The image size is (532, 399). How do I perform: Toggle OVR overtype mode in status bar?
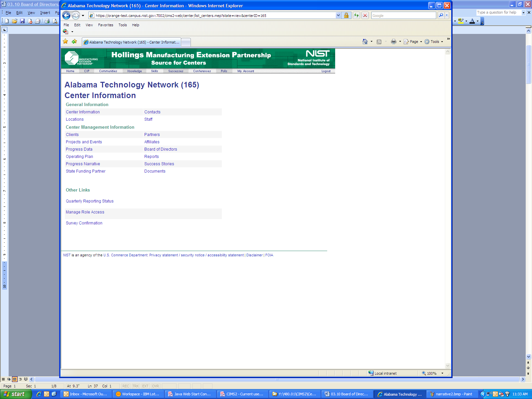156,386
